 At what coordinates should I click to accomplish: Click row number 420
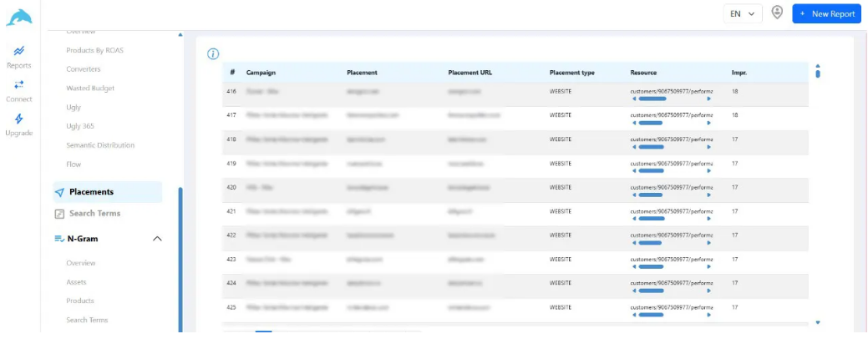click(x=231, y=188)
